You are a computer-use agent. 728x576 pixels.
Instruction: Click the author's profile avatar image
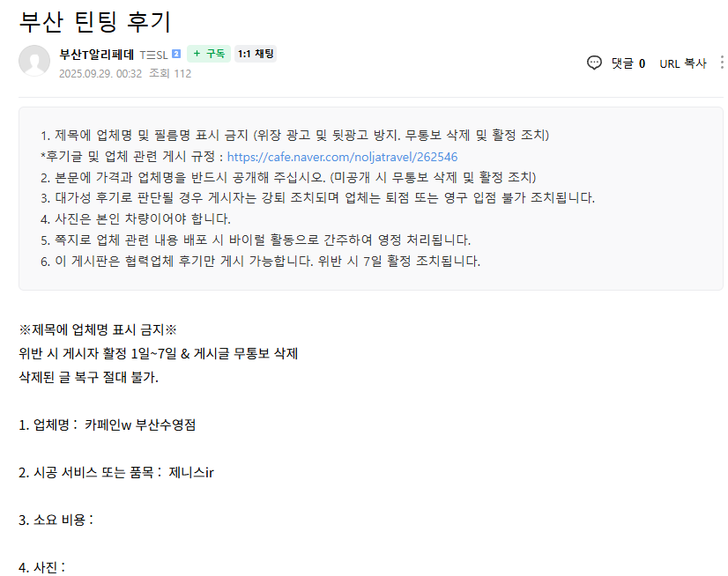34,60
